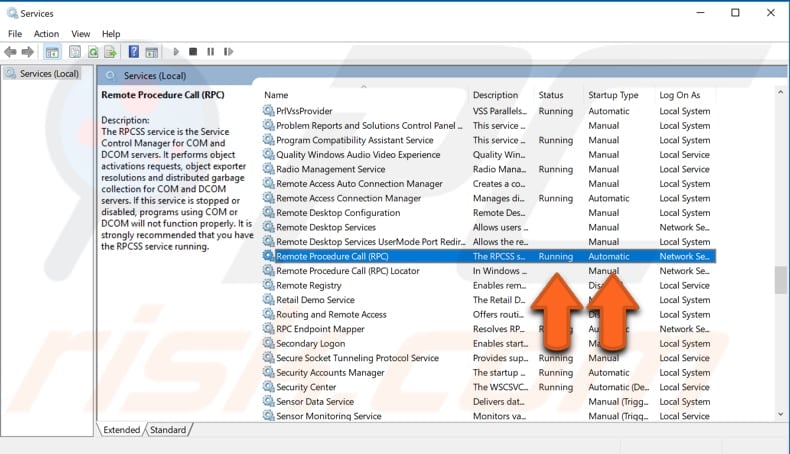Restart the service with the restart icon
The width and height of the screenshot is (790, 454).
point(228,51)
